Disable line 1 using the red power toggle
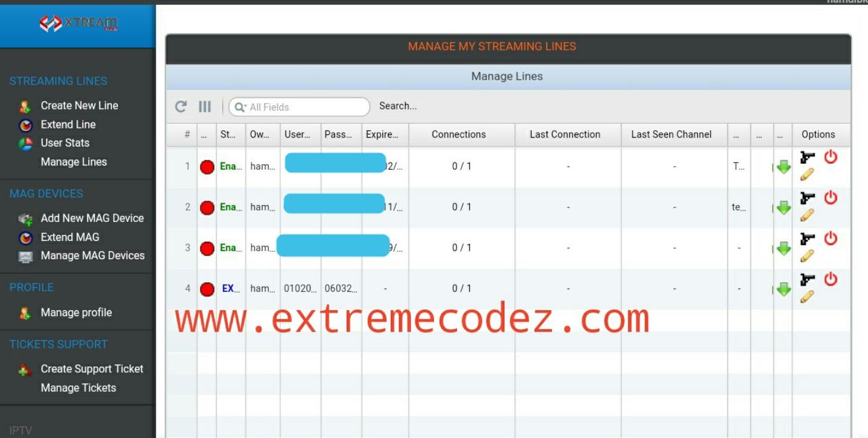The height and width of the screenshot is (438, 868). click(832, 157)
